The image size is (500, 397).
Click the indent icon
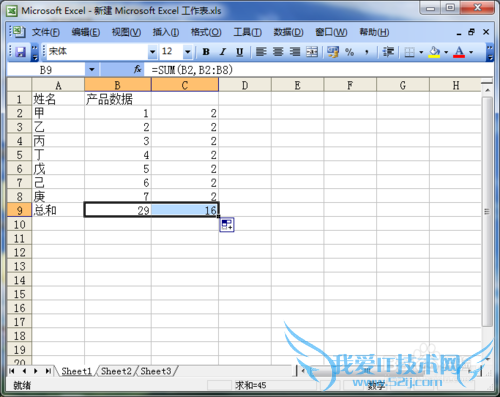tap(388, 52)
